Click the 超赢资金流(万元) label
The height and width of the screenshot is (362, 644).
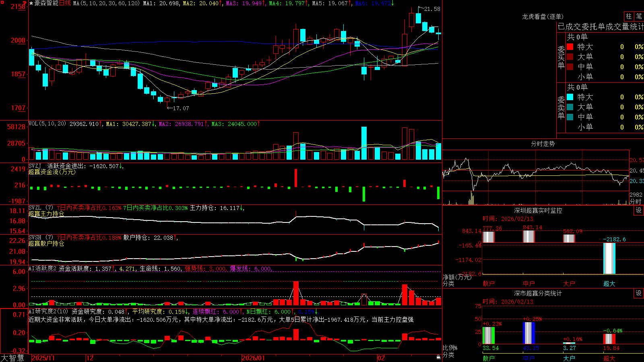coord(52,172)
